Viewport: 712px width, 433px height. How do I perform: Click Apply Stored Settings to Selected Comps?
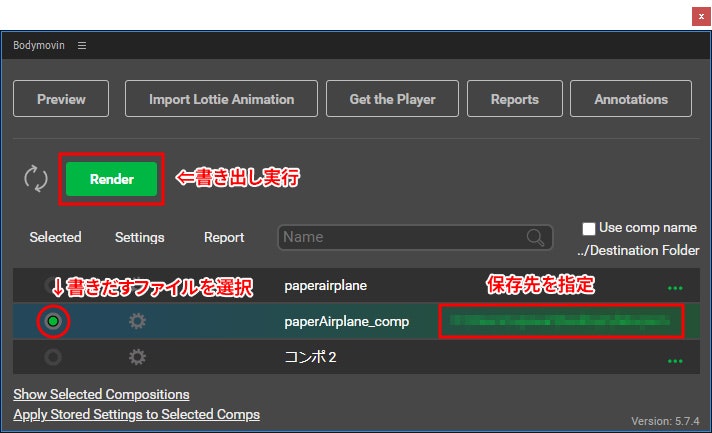pyautogui.click(x=137, y=414)
